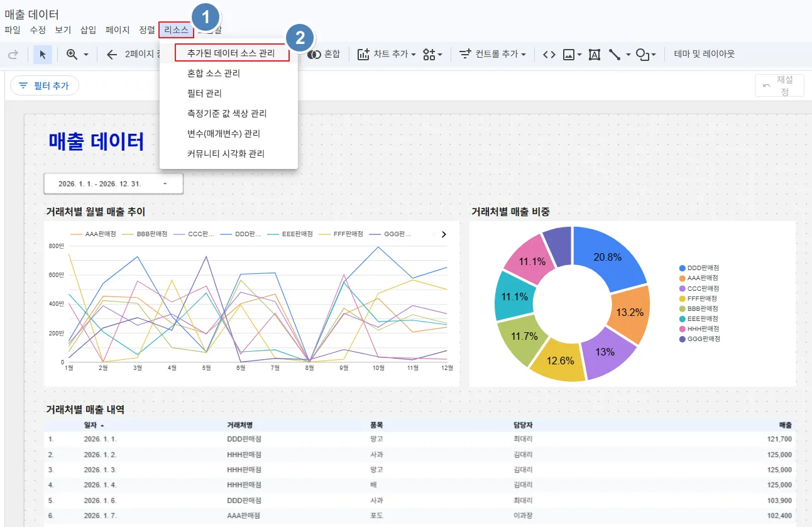Open 테마 및 레이아웃 panel
Image resolution: width=812 pixels, height=527 pixels.
pos(704,55)
